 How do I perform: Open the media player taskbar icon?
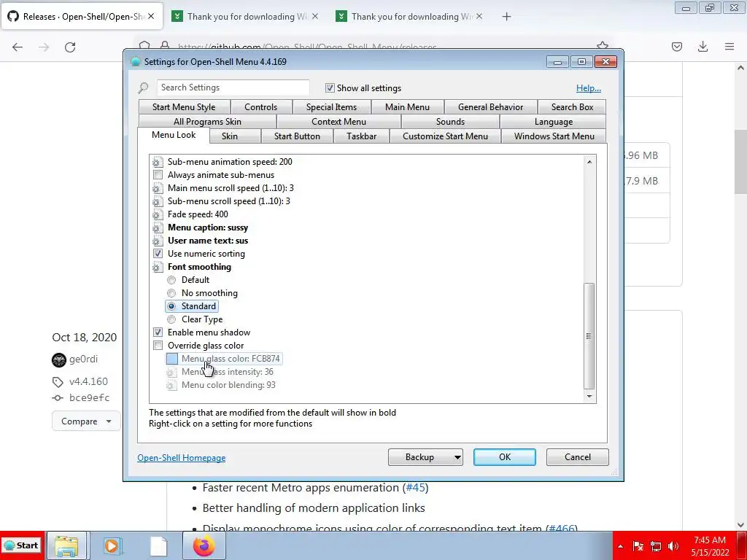tap(112, 545)
